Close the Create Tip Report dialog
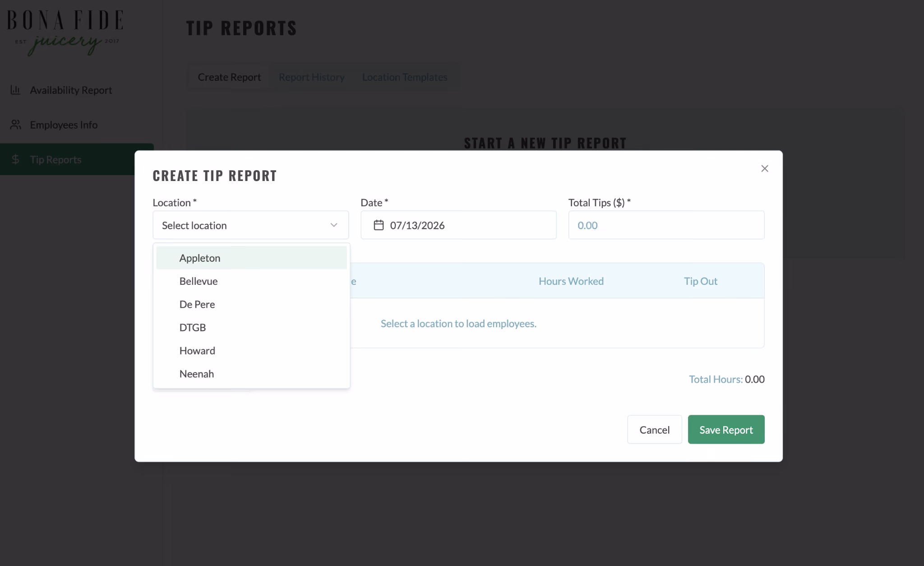 [x=764, y=168]
